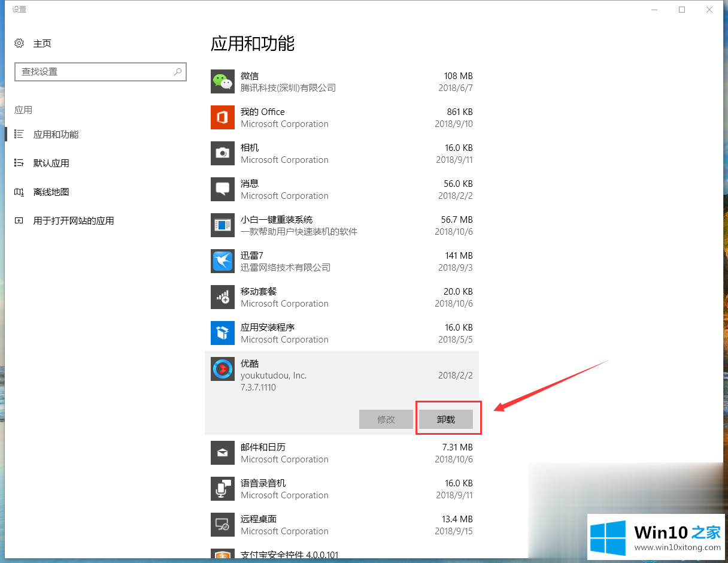Click the 2018/9/3 install date of 迅雷7
The height and width of the screenshot is (563, 728).
456,267
